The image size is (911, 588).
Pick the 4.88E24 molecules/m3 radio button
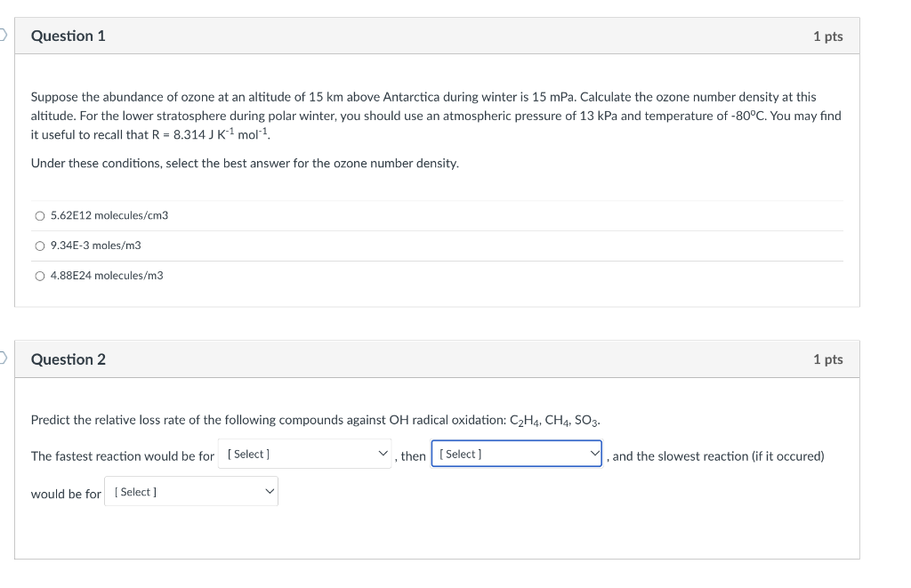pyautogui.click(x=40, y=276)
